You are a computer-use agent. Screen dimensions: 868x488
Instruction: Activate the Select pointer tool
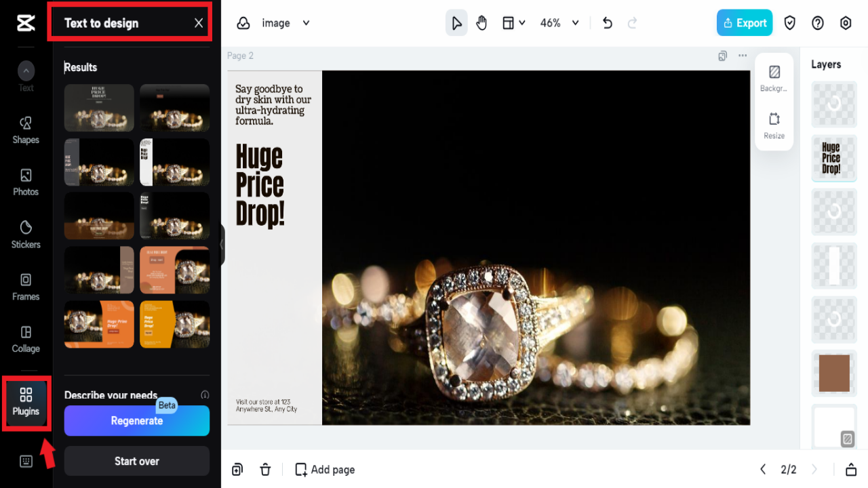pyautogui.click(x=456, y=23)
